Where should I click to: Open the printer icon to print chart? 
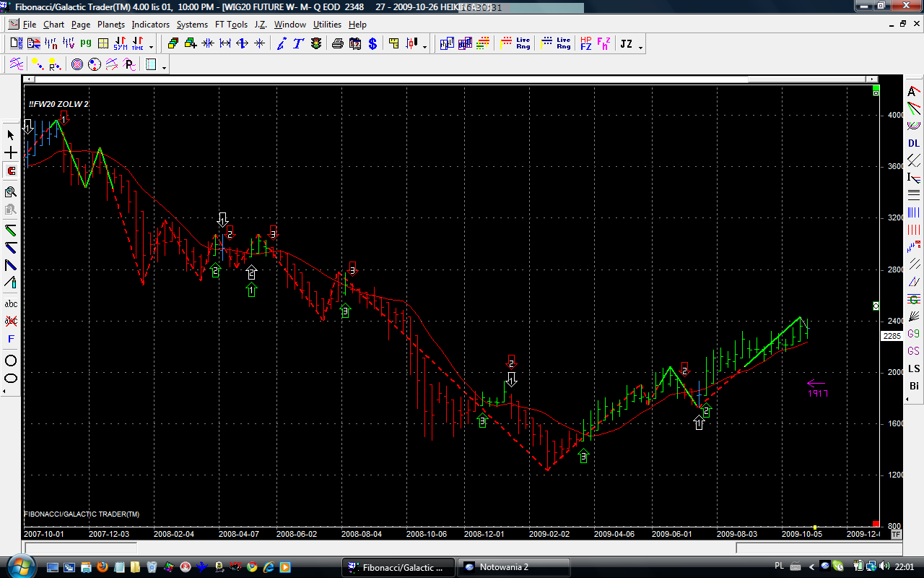click(337, 44)
